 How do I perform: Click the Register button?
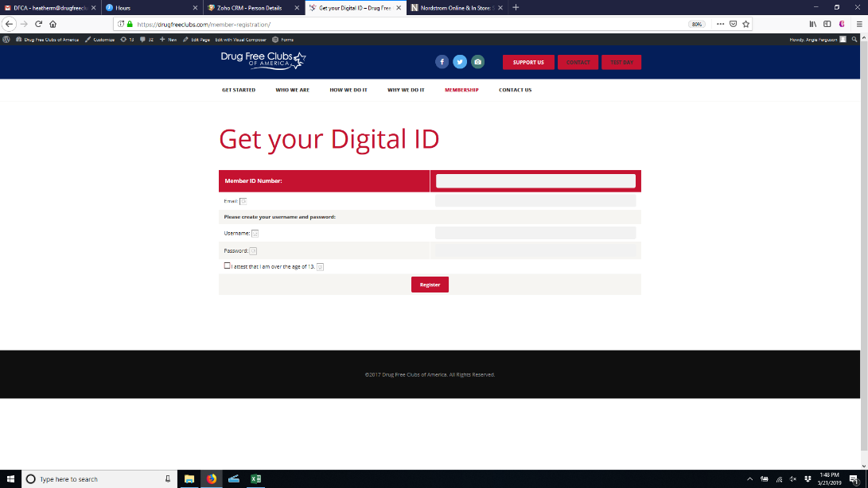pyautogui.click(x=430, y=285)
